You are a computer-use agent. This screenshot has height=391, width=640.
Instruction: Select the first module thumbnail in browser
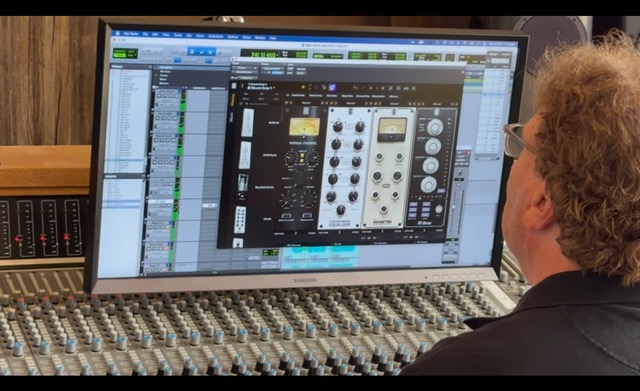pyautogui.click(x=247, y=122)
